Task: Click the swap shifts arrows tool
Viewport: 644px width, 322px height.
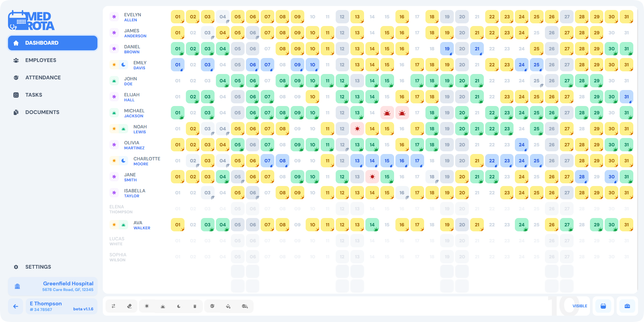Action: pos(113,306)
